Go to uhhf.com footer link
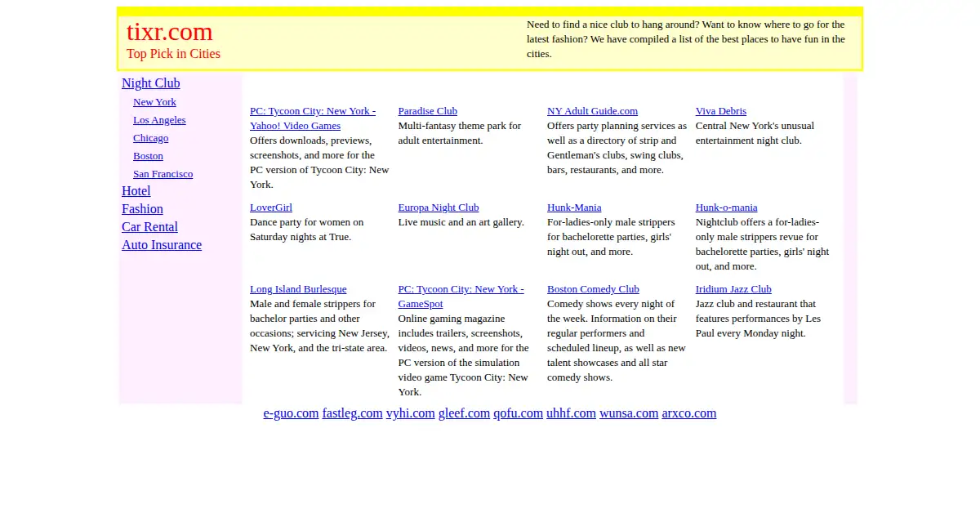 [571, 413]
